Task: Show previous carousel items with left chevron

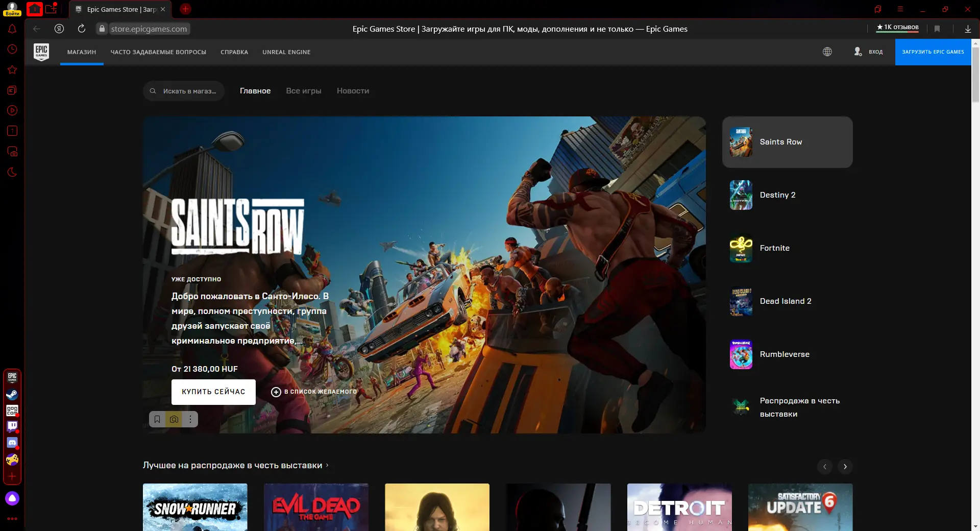Action: click(x=825, y=467)
